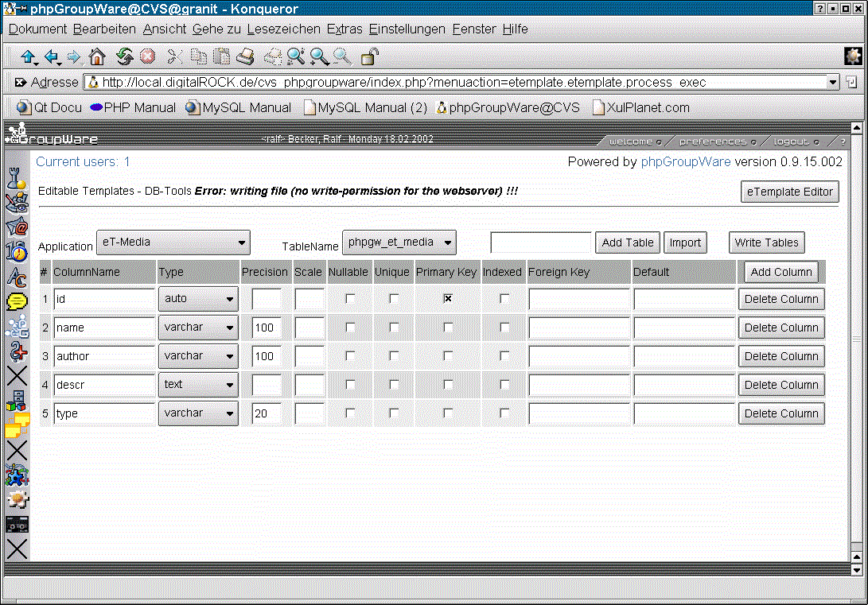Open the Hilfe menu

515,29
